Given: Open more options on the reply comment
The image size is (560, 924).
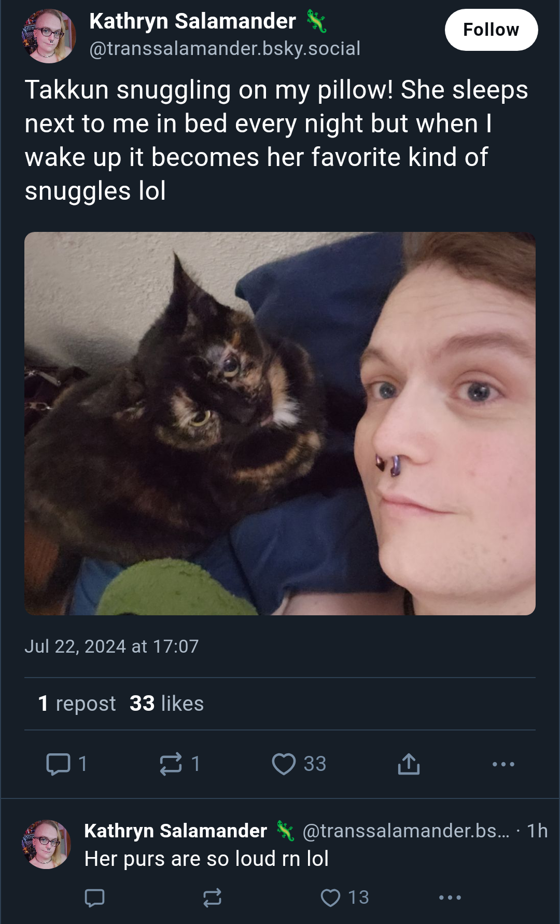Looking at the screenshot, I should [x=450, y=898].
